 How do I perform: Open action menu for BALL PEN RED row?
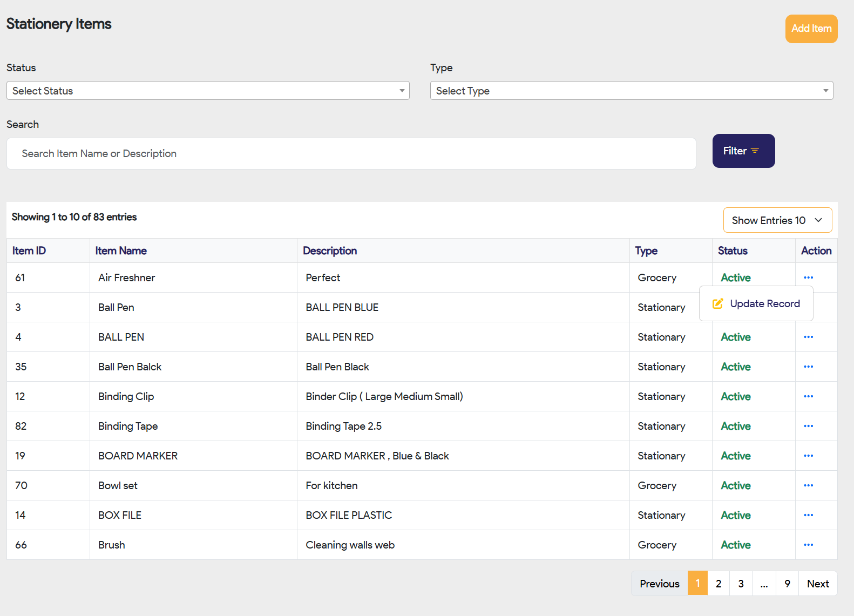(x=808, y=337)
